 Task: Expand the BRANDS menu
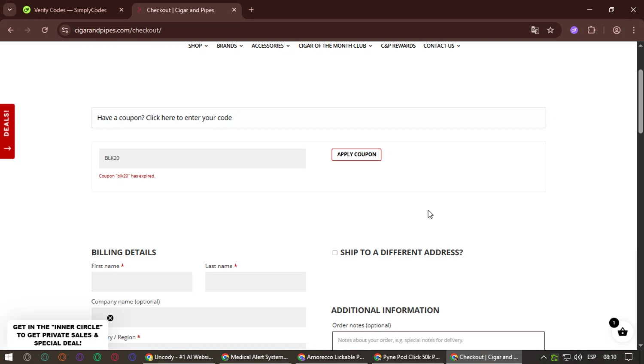tap(230, 46)
